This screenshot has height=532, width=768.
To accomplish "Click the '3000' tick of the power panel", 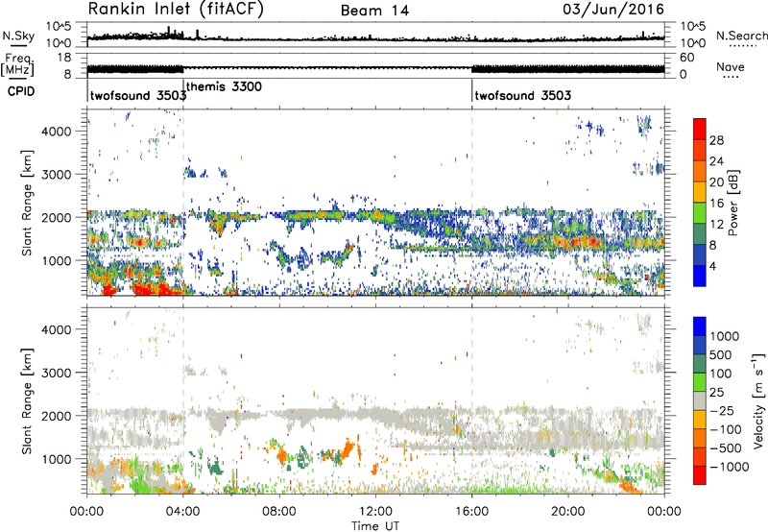I will point(57,175).
